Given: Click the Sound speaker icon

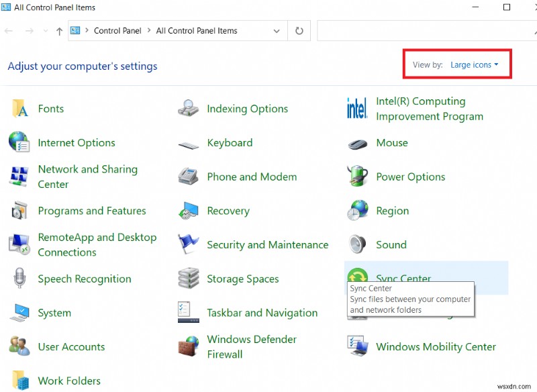Looking at the screenshot, I should click(358, 245).
